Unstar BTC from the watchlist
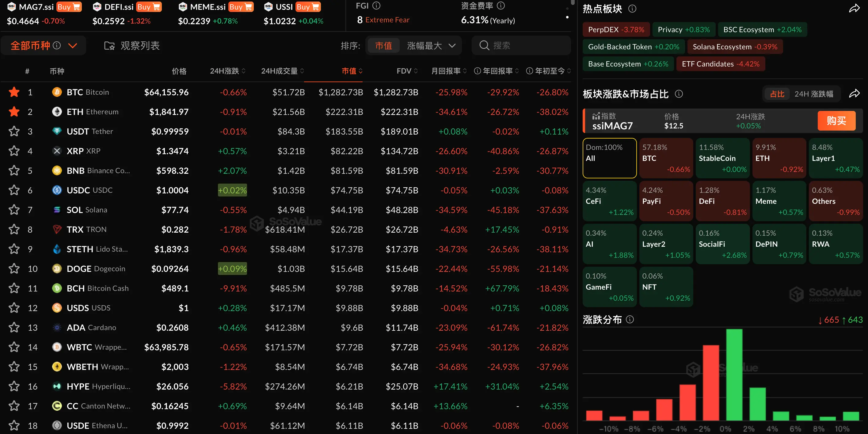Image resolution: width=868 pixels, height=434 pixels. [x=14, y=92]
